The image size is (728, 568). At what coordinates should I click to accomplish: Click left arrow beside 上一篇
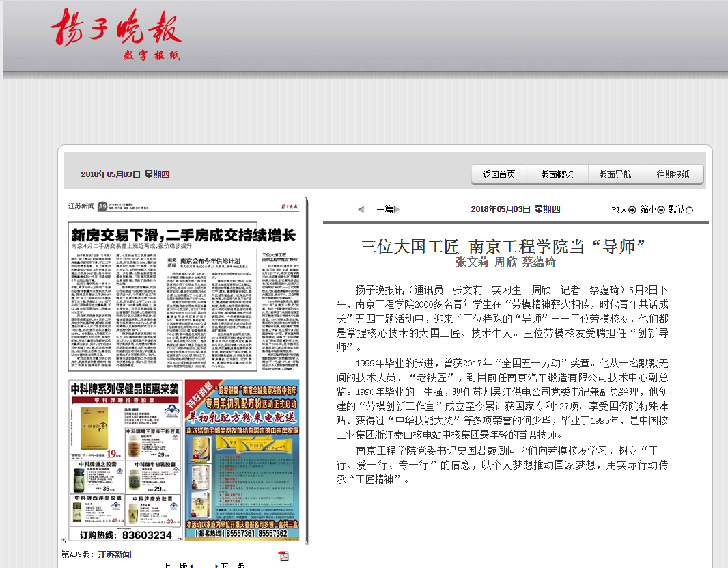coord(361,210)
